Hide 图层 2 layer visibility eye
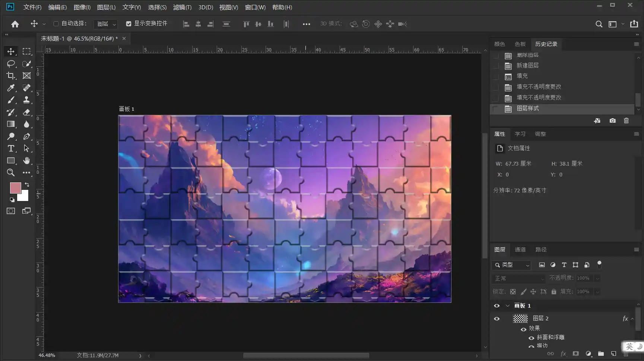This screenshot has width=644, height=361. [x=497, y=319]
